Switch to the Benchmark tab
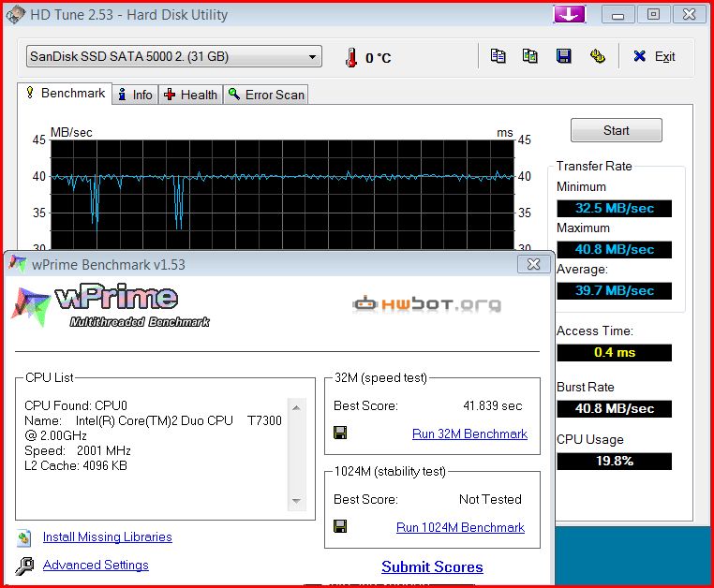This screenshot has width=714, height=588. click(x=65, y=94)
